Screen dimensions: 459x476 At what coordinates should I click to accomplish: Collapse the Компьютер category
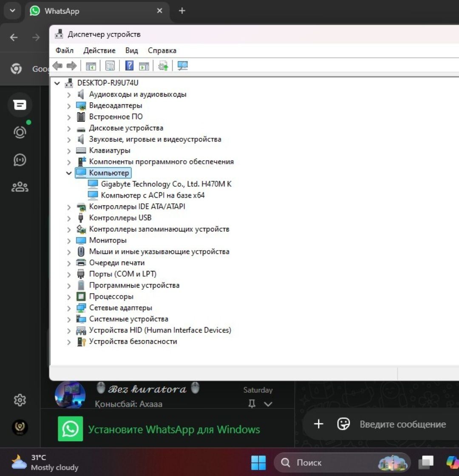pos(69,173)
